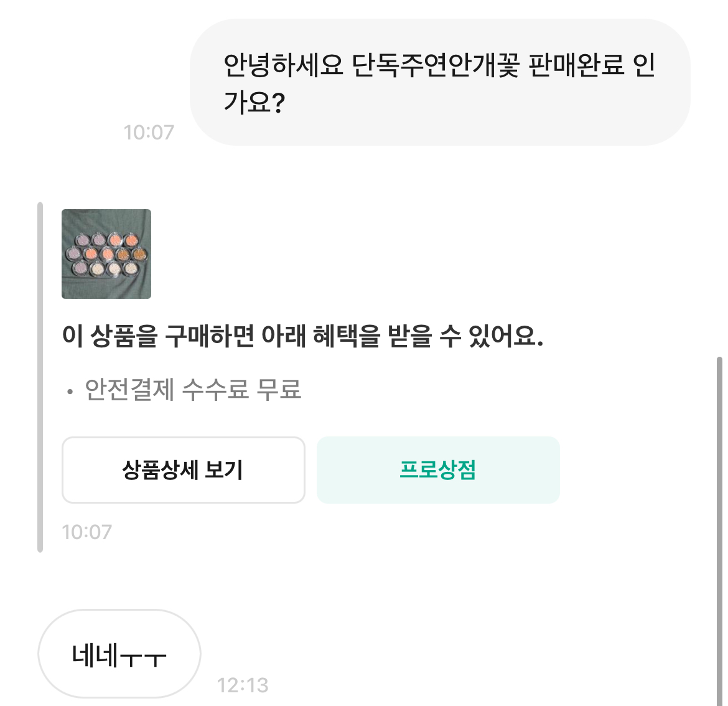Click the 10:07 timestamp beside the top message

[x=149, y=133]
